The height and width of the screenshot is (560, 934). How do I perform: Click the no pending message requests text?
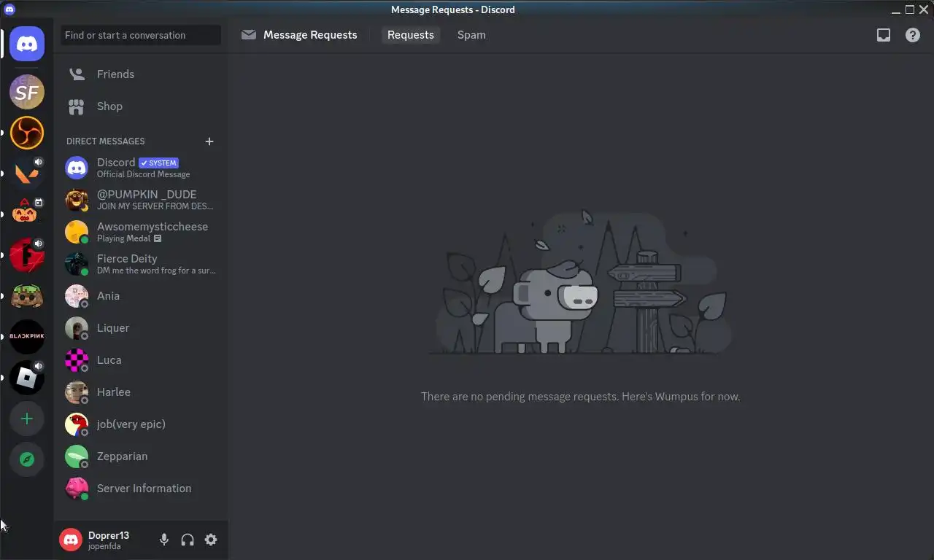(581, 397)
